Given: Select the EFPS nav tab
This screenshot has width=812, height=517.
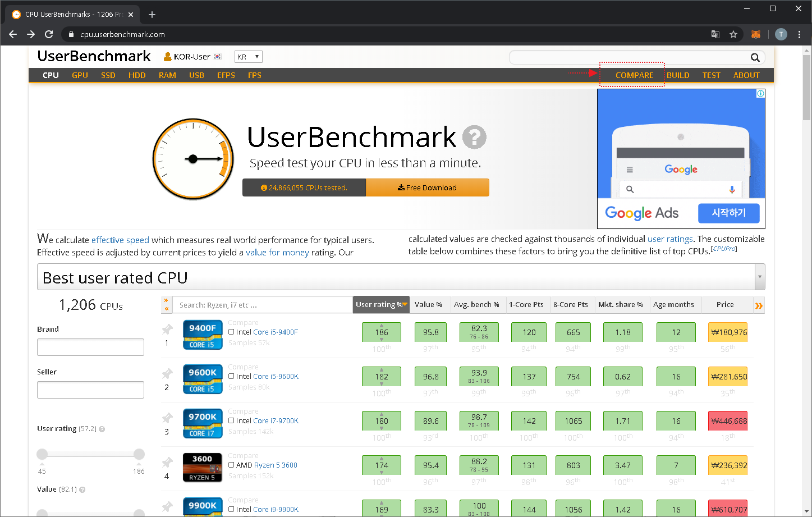Looking at the screenshot, I should [226, 75].
